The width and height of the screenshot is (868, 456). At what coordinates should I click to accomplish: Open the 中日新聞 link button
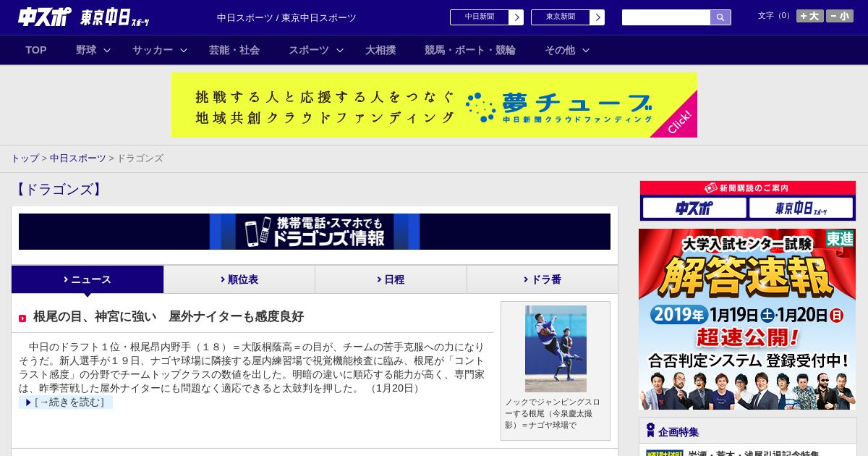(x=480, y=17)
